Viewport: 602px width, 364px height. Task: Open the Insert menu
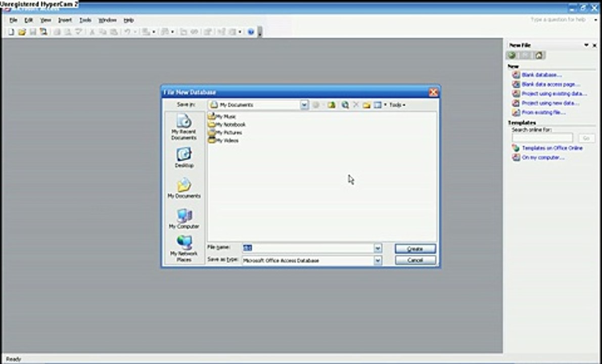coord(65,20)
